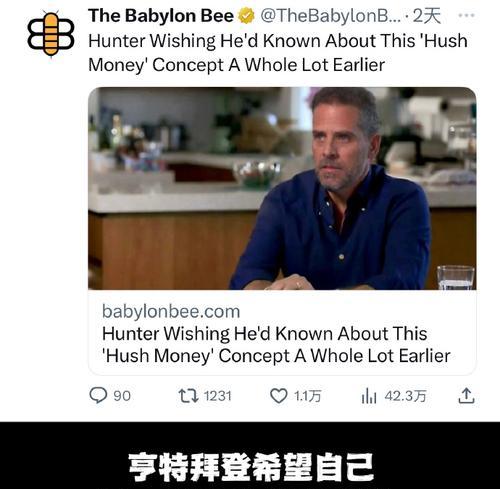This screenshot has height=489, width=500.
Task: Open The Babylon Bee display name
Action: (161, 16)
